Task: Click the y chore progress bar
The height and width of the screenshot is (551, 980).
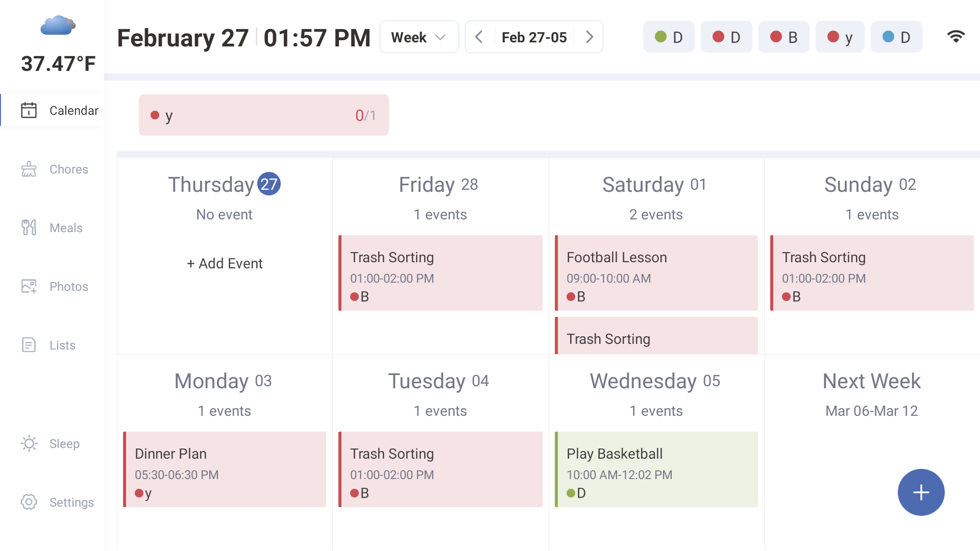Action: coord(263,115)
